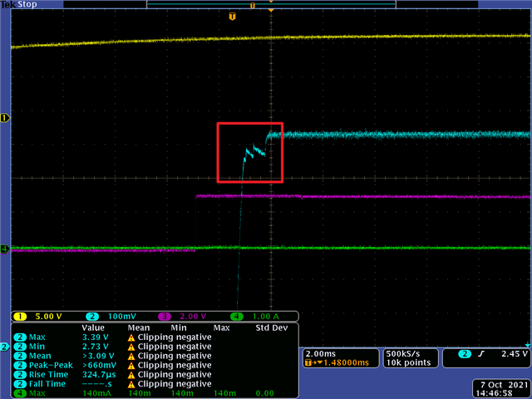Screen dimensions: 532x399
Task: Click the Min value 2.73 V
Action: (x=96, y=347)
